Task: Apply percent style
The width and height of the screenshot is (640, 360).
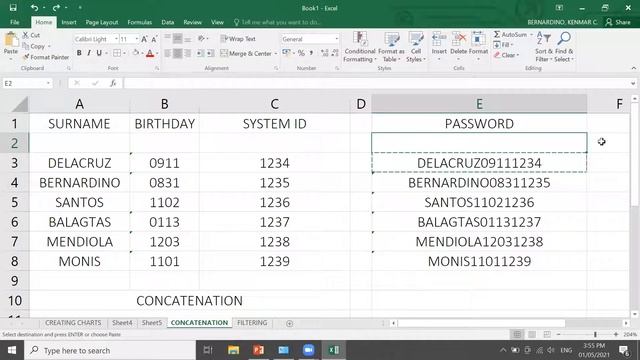Action: (301, 53)
